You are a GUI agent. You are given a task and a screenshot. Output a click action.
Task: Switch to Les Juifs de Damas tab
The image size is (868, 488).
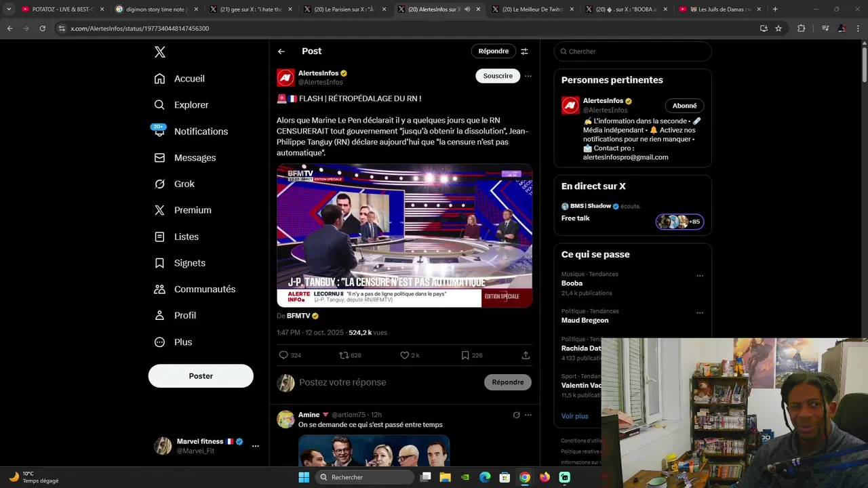(x=721, y=9)
